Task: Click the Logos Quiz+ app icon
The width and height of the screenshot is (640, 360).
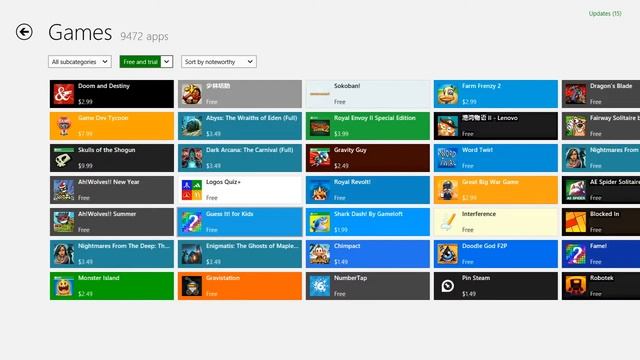Action: point(192,190)
